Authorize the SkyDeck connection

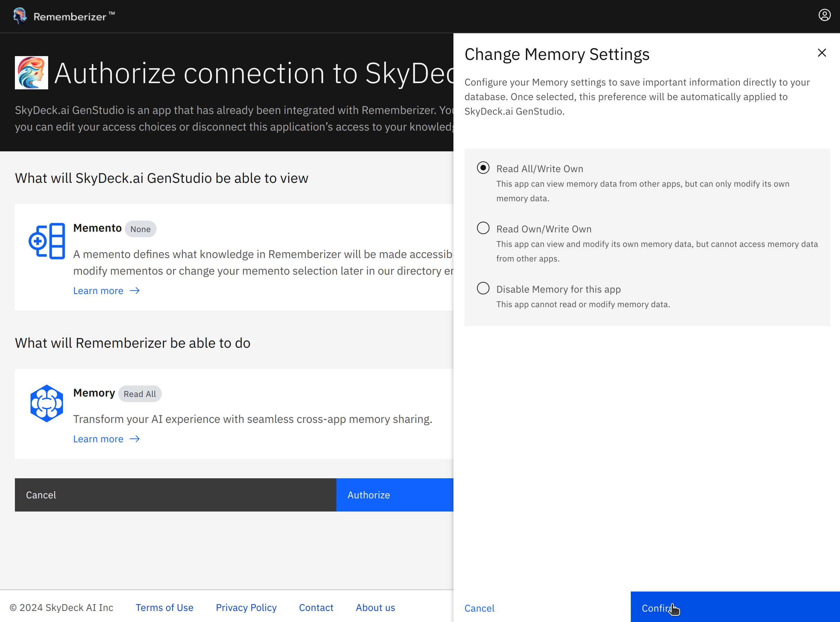[x=369, y=495]
